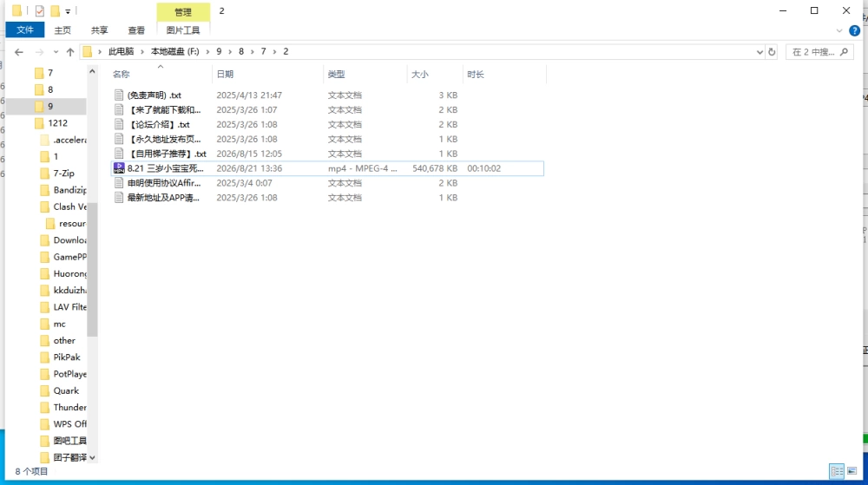Switch to large thumbnails view icon
This screenshot has width=868, height=485.
pos(852,471)
